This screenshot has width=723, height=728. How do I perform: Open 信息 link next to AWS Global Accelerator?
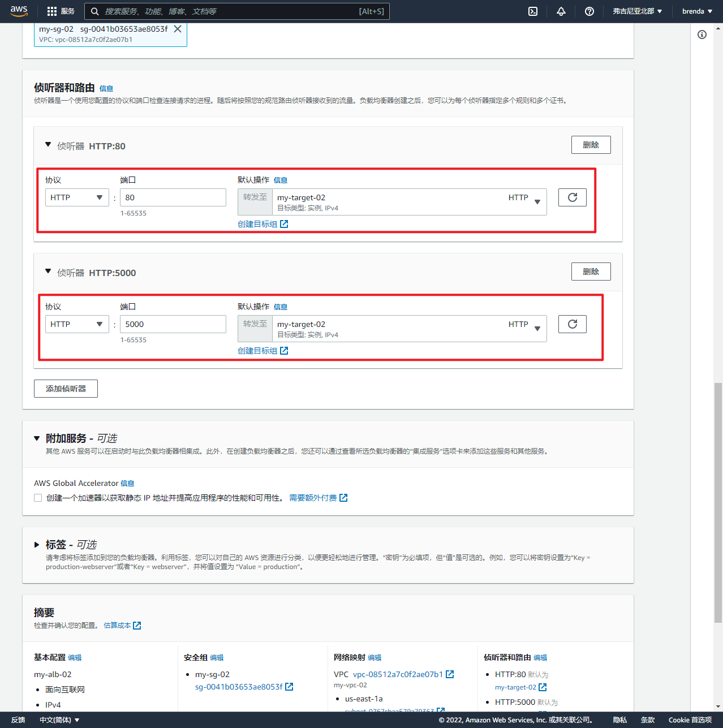(127, 483)
